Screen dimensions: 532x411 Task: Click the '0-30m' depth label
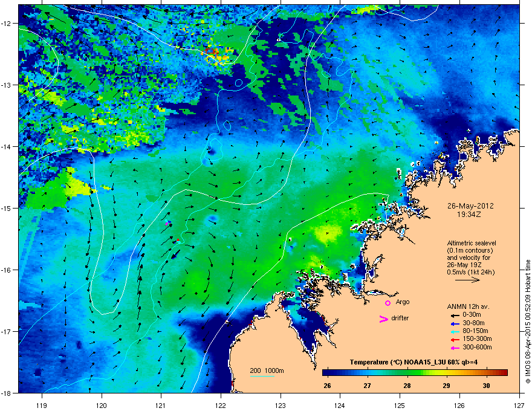(472, 315)
